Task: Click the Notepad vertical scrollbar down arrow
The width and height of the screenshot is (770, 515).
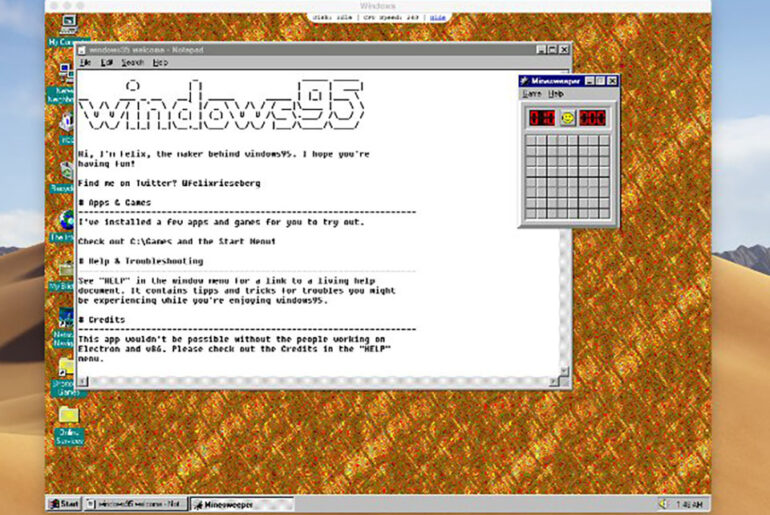Action: 564,370
